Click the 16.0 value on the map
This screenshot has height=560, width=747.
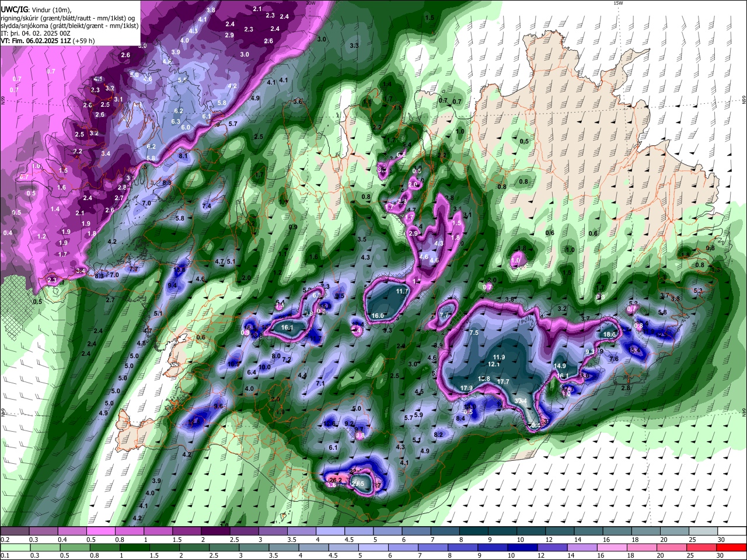tap(378, 316)
